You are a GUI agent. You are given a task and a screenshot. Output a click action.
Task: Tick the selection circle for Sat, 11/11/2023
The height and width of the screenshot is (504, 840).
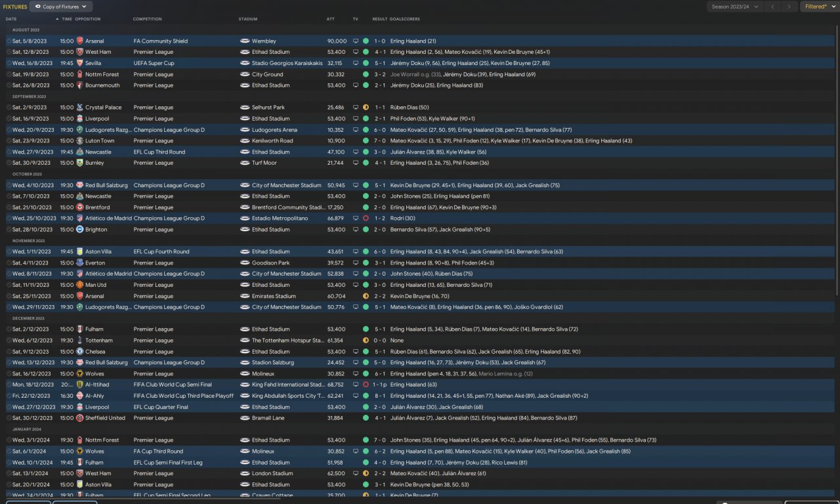click(9, 285)
